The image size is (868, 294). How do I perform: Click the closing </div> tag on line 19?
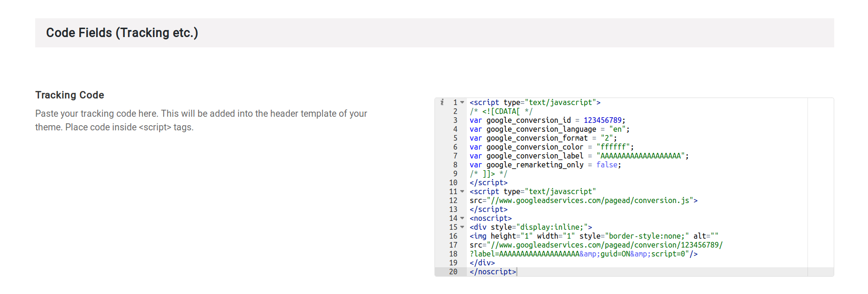tap(482, 263)
